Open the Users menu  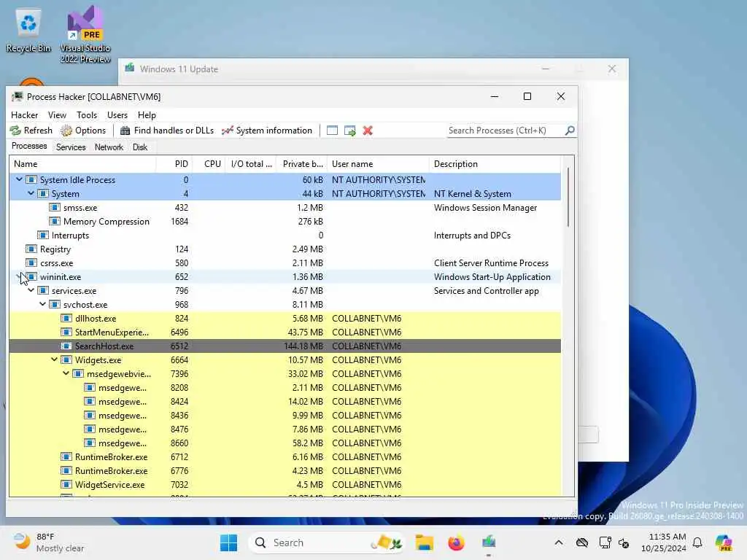(117, 115)
